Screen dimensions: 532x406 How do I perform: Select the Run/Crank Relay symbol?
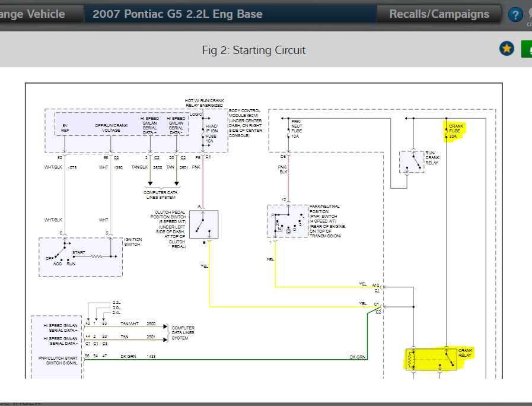click(412, 162)
